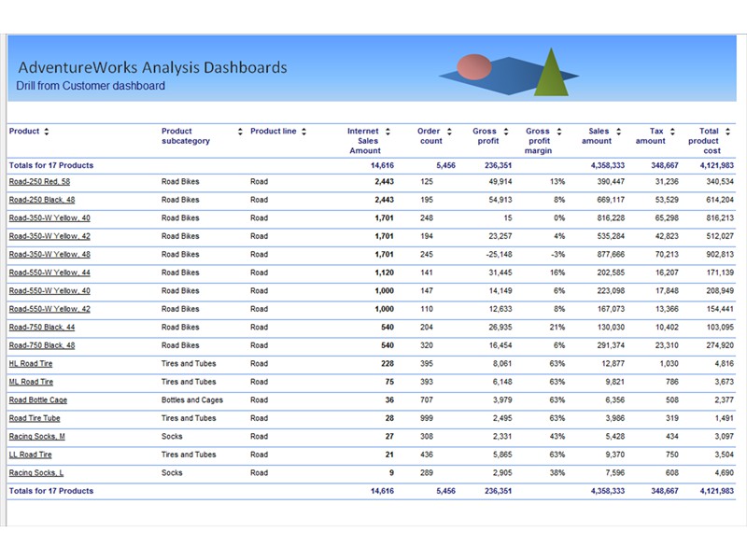Sort by the Gross profit column

click(506, 132)
